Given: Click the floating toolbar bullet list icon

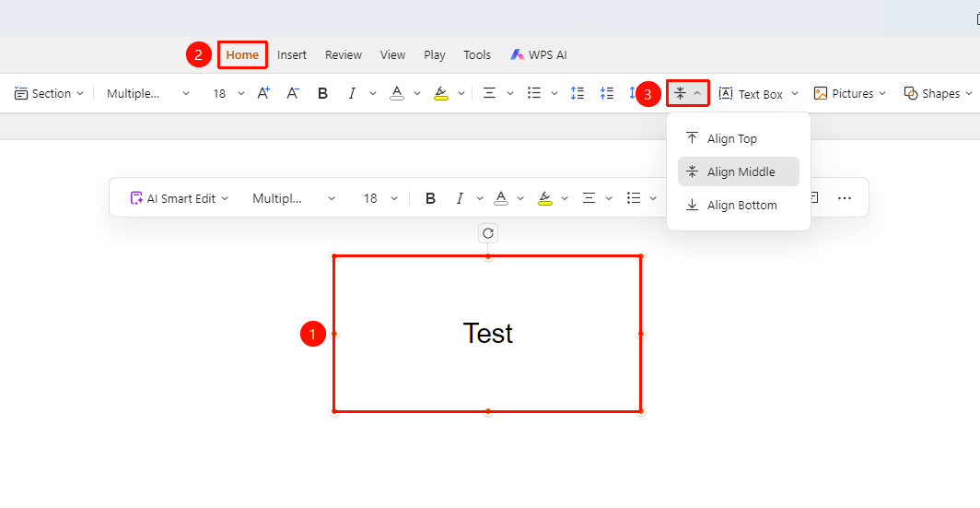Looking at the screenshot, I should click(x=634, y=198).
